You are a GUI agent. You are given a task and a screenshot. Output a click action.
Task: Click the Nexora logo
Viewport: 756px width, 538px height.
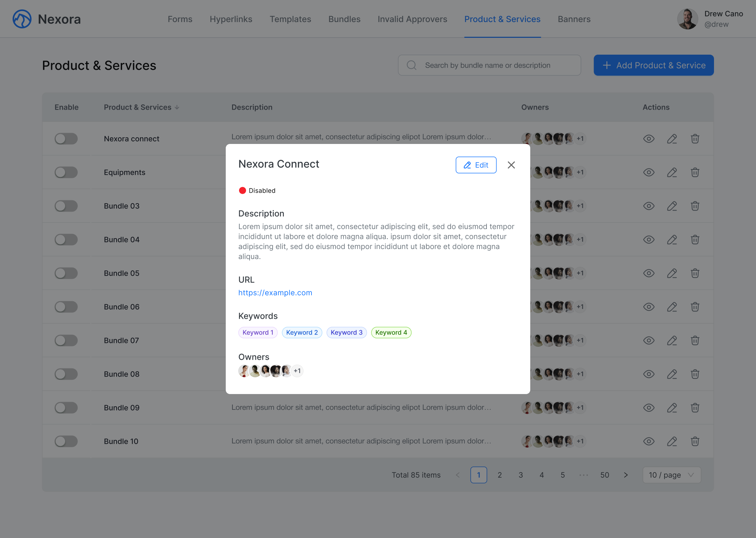pos(22,19)
